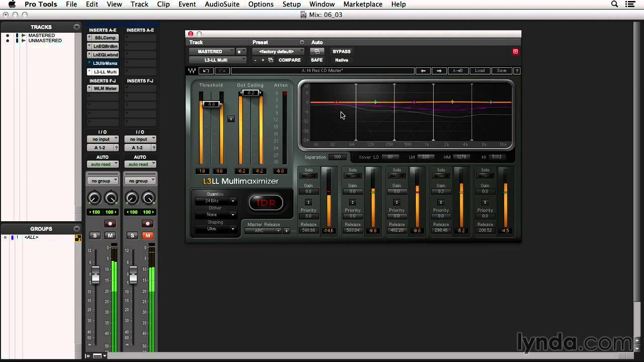Open the Dither None dropdown
This screenshot has height=362, width=644.
[215, 215]
